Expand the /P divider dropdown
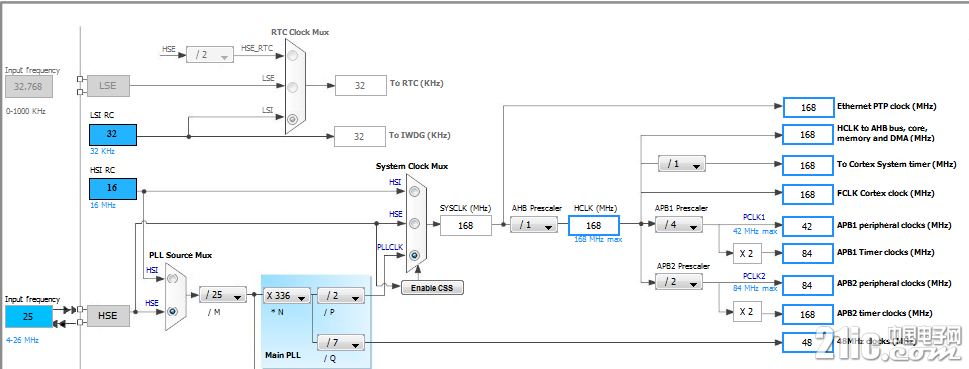The image size is (969, 369). coord(341,296)
